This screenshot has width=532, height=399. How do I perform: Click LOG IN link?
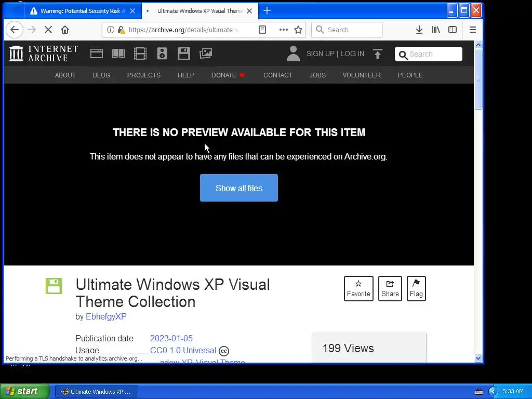(352, 54)
